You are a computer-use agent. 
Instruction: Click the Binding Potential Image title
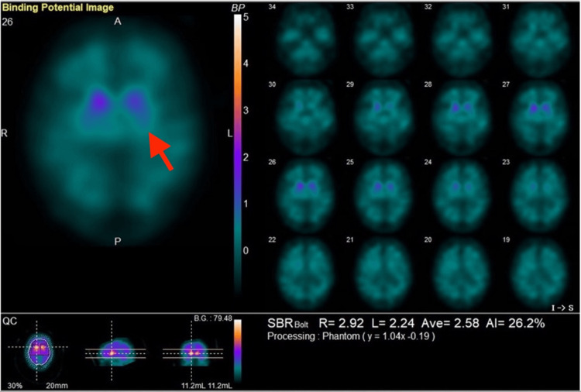(58, 8)
